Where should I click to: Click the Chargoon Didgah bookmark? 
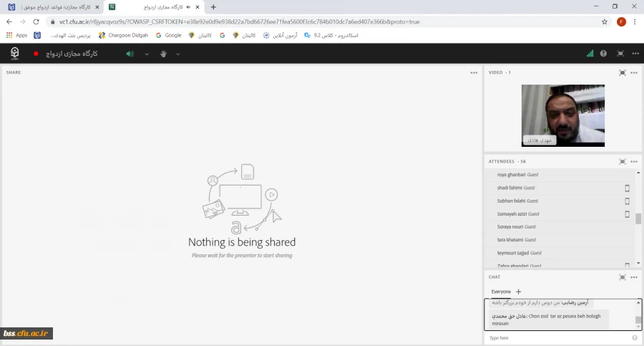125,34
